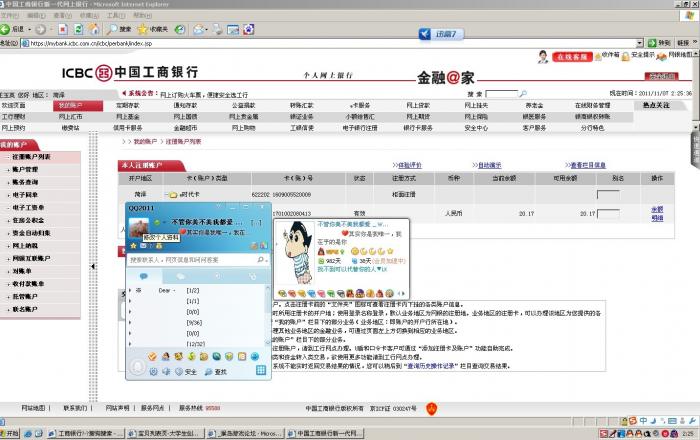Open the 定期存款 navigation item
700x440 pixels.
click(128, 105)
